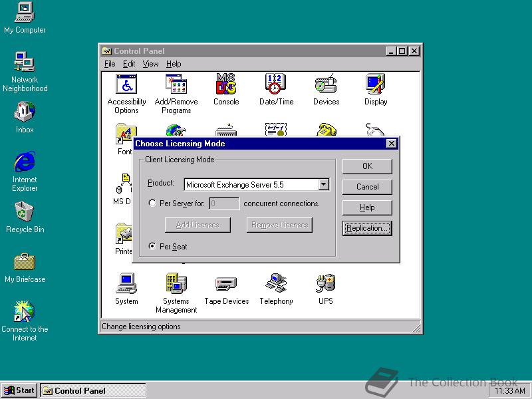This screenshot has width=532, height=399.
Task: Open the File menu
Action: point(110,64)
